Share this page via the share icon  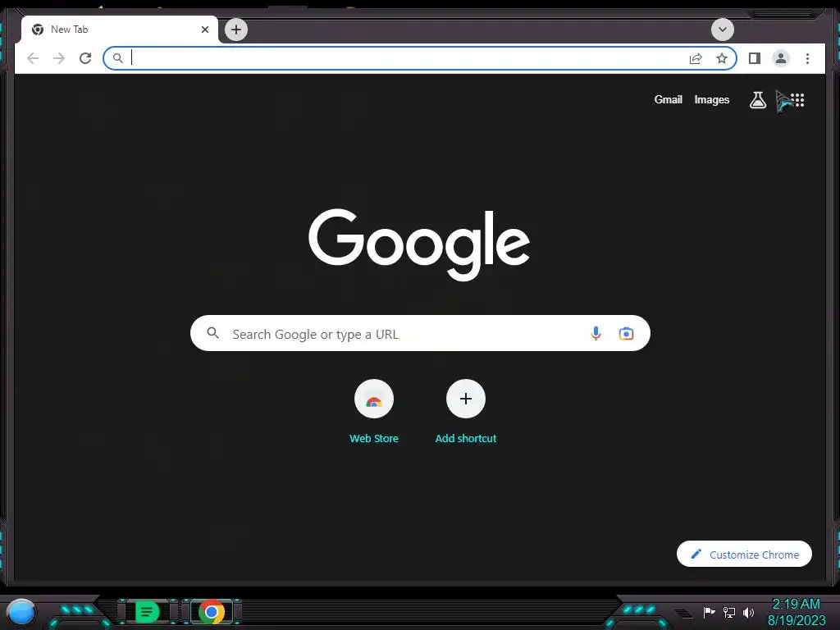tap(696, 58)
